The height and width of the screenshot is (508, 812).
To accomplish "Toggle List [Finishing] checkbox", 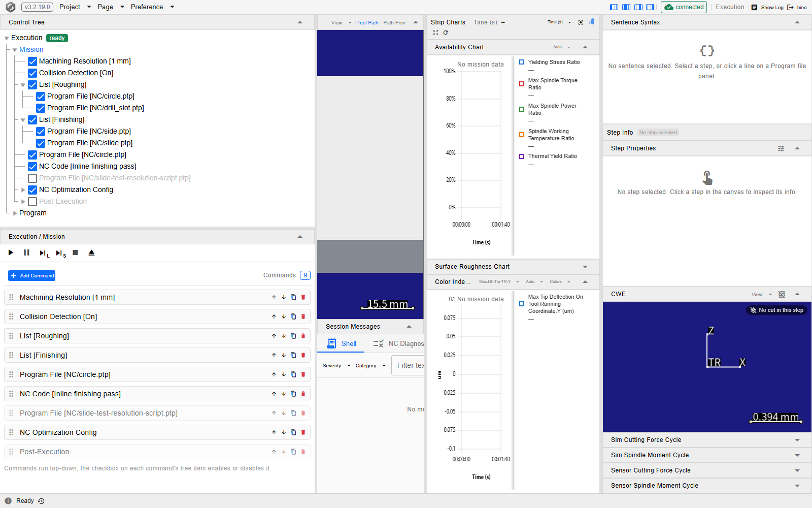I will (x=32, y=120).
